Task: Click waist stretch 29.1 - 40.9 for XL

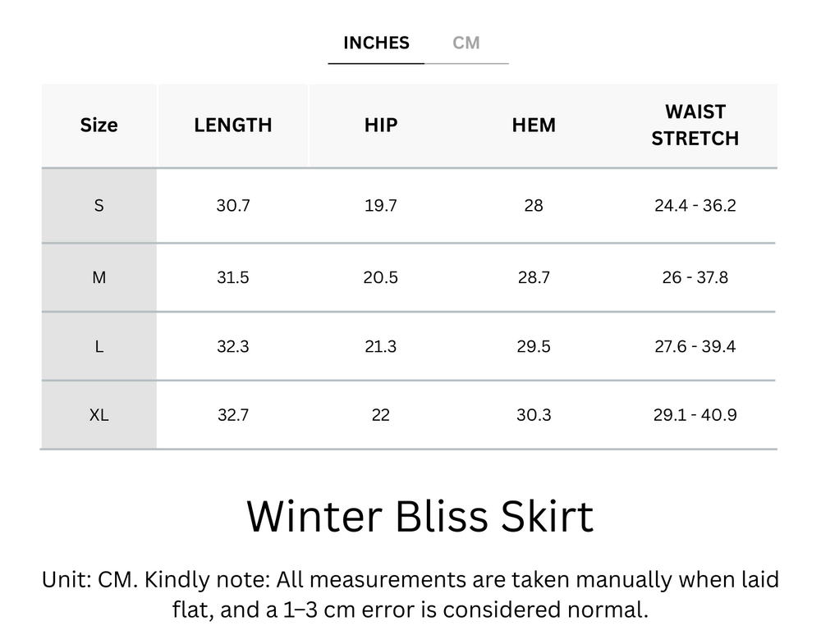Action: [x=695, y=414]
